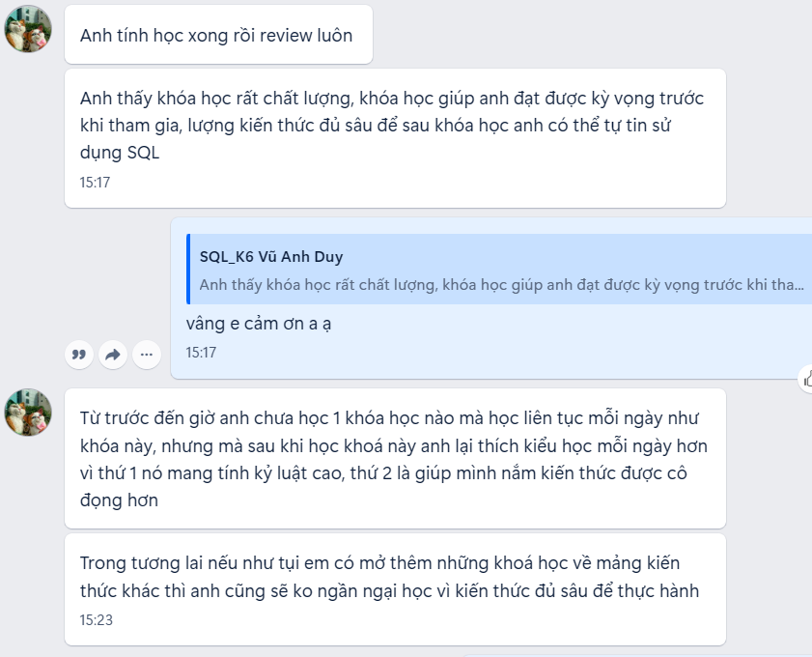Viewport: 812px width, 657px height.
Task: Click the truncated quoted preview text ending 'trước khi tha...'
Action: pos(501,284)
